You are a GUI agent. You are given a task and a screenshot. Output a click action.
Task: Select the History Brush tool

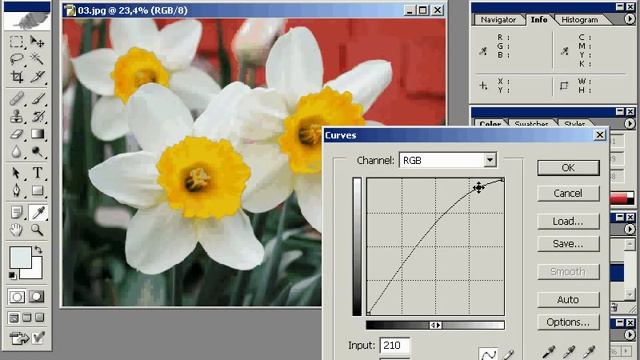(x=37, y=116)
